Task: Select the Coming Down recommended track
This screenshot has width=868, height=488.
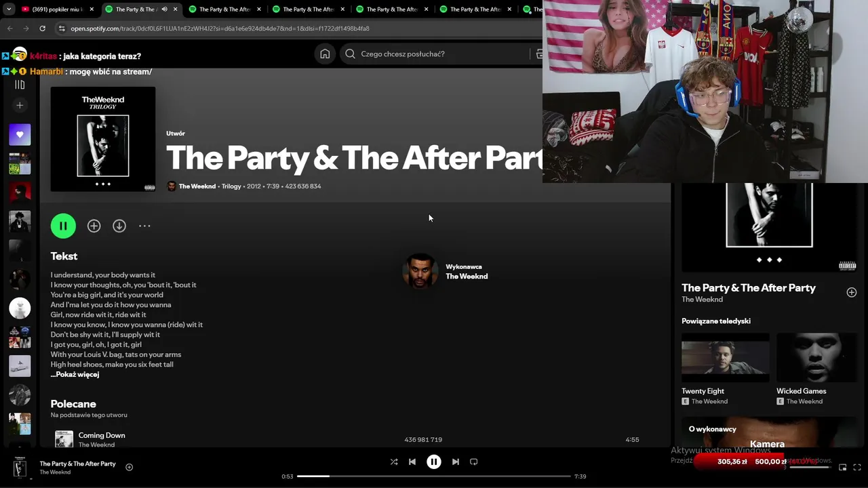Action: (102, 435)
